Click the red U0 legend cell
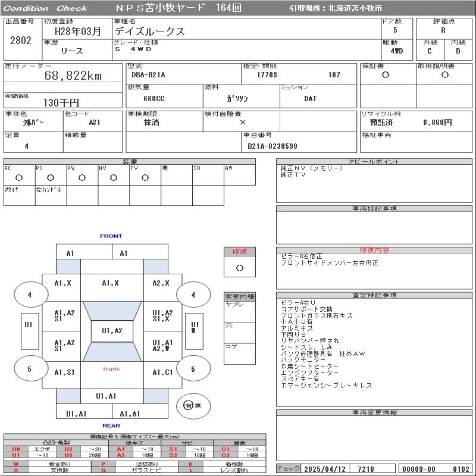This screenshot has width=476, height=476. (16, 449)
